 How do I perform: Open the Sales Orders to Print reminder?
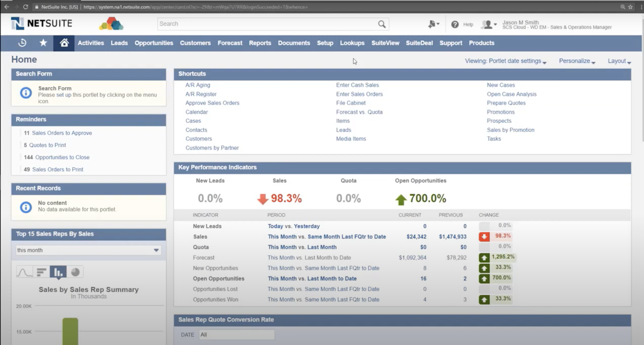tap(58, 169)
